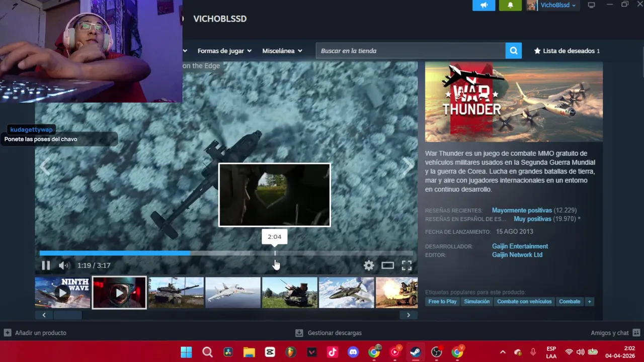The height and width of the screenshot is (362, 644).
Task: Open Muy positivas Spanish reviews
Action: [x=532, y=219]
